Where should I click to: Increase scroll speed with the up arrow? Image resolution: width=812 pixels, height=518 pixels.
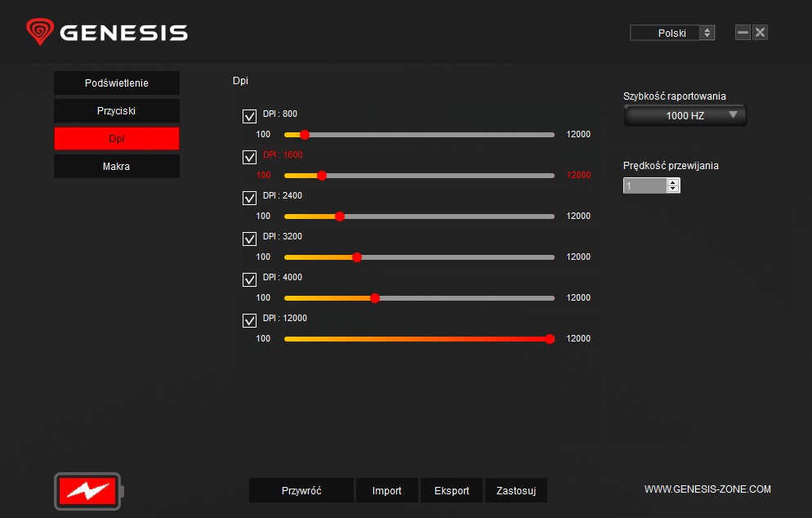point(673,182)
